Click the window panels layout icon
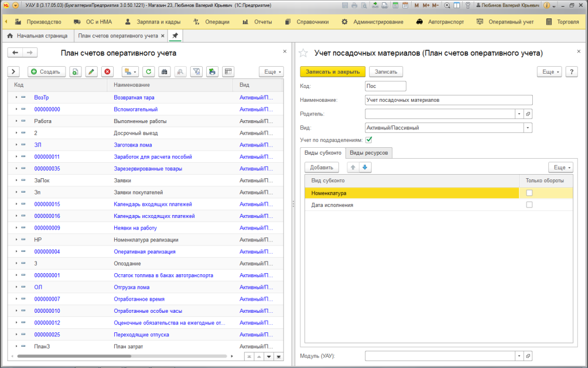Image resolution: width=588 pixels, height=368 pixels. point(457,5)
